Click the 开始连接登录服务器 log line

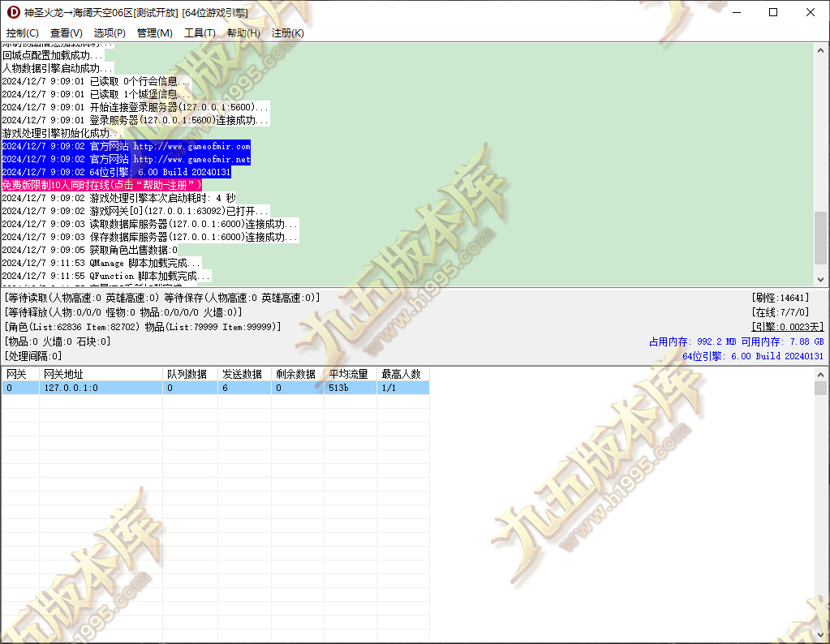[x=135, y=107]
